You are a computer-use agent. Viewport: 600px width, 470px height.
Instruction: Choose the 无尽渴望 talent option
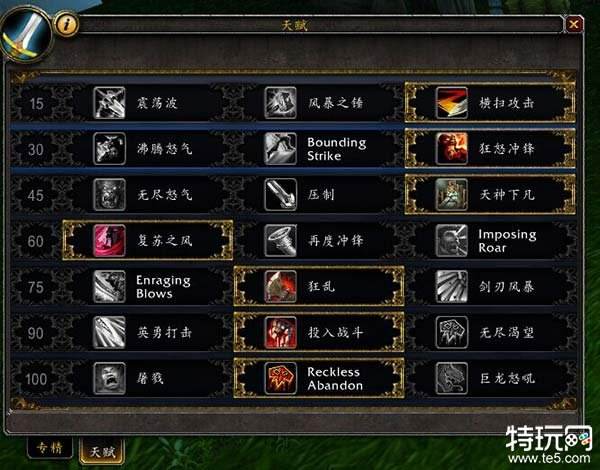(490, 332)
